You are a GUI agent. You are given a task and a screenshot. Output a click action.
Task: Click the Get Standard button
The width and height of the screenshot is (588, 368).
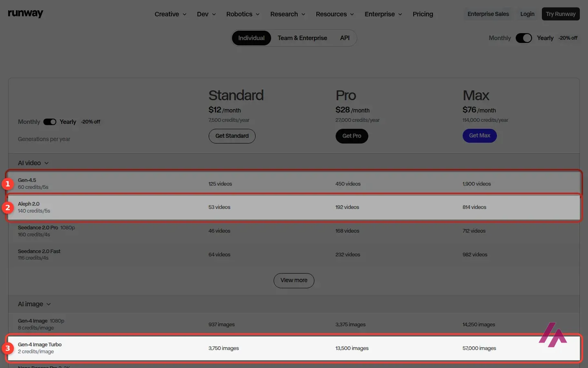(x=232, y=136)
